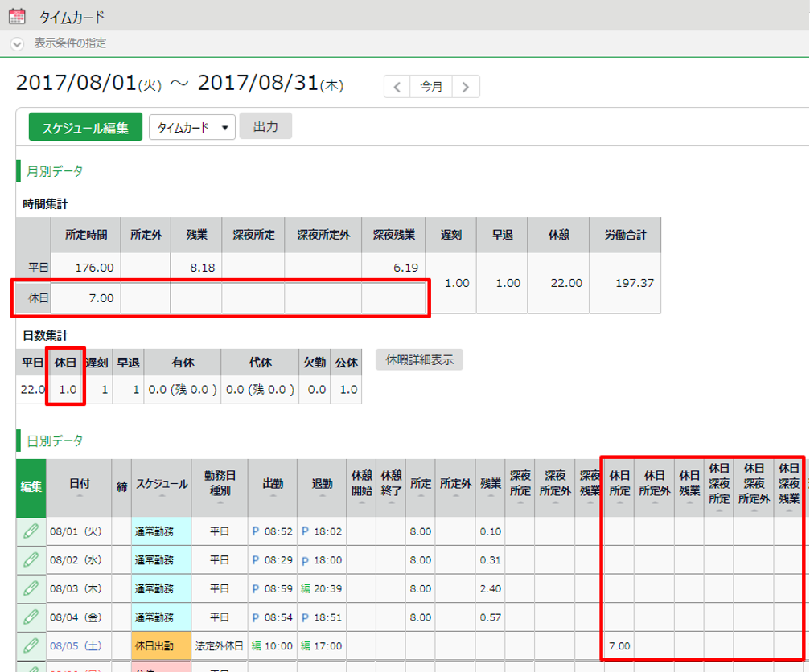Click the 休日出勤 schedule cell
Viewport: 810px width, 672px height.
point(162,645)
